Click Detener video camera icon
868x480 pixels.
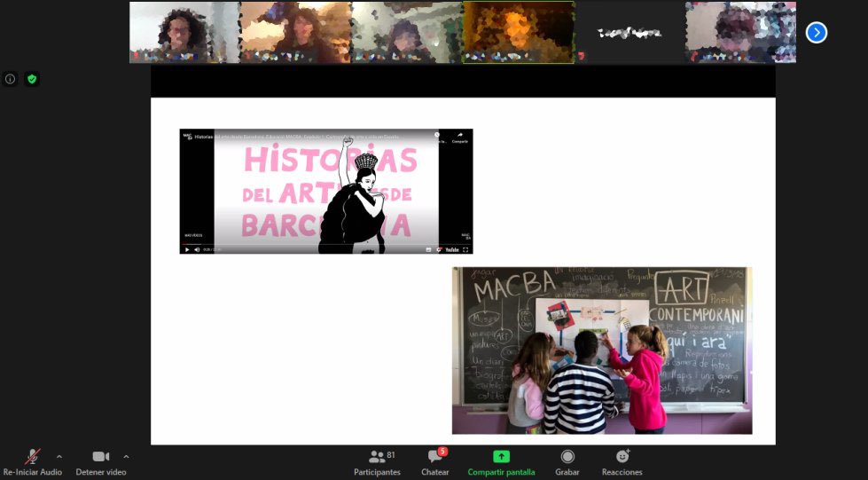point(101,456)
